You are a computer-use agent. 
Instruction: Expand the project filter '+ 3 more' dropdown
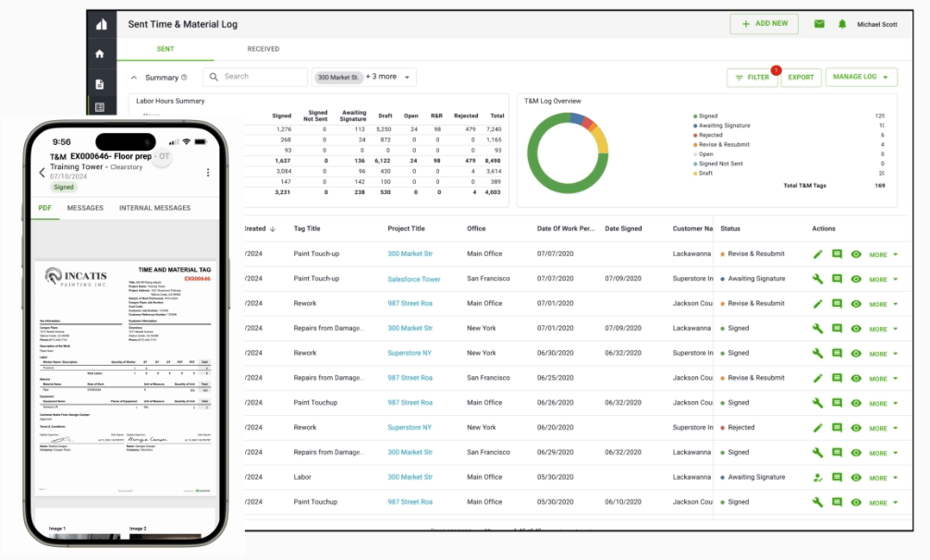[x=391, y=78]
